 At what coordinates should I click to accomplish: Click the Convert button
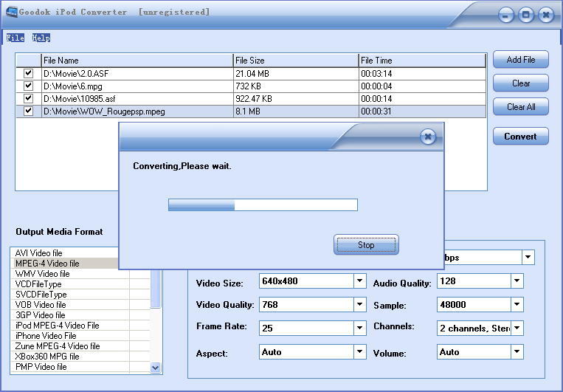coord(521,136)
